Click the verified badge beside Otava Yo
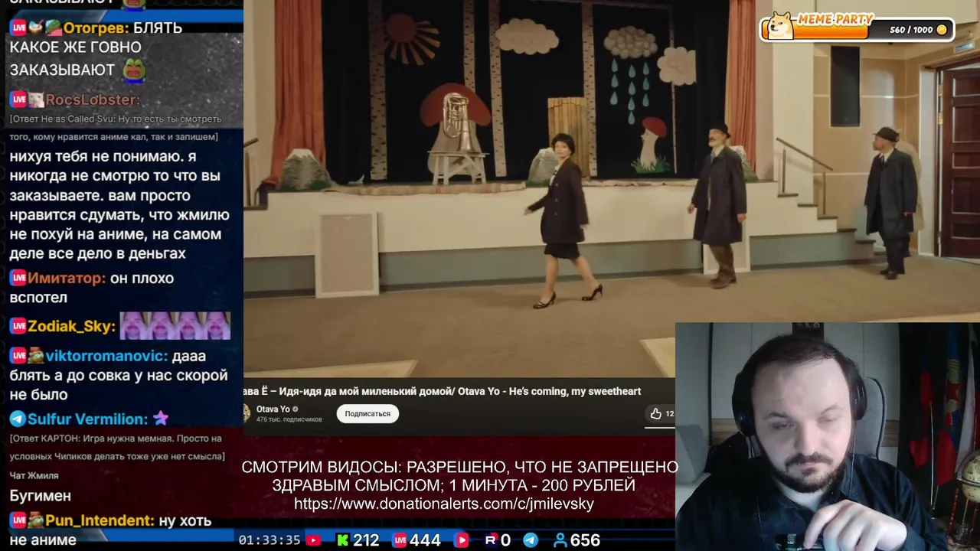The image size is (980, 551). pyautogui.click(x=296, y=409)
